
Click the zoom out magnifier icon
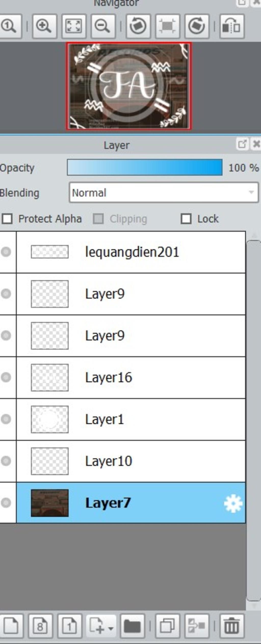(103, 26)
